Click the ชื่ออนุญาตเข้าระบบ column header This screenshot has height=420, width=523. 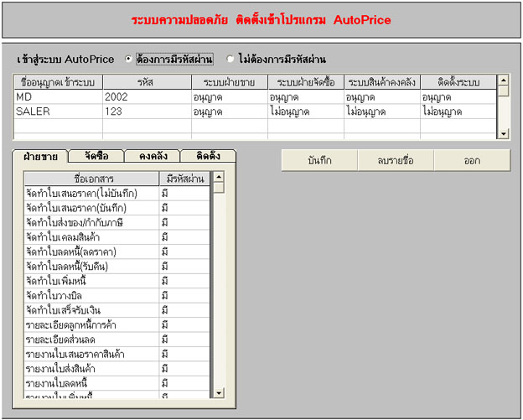(x=59, y=82)
